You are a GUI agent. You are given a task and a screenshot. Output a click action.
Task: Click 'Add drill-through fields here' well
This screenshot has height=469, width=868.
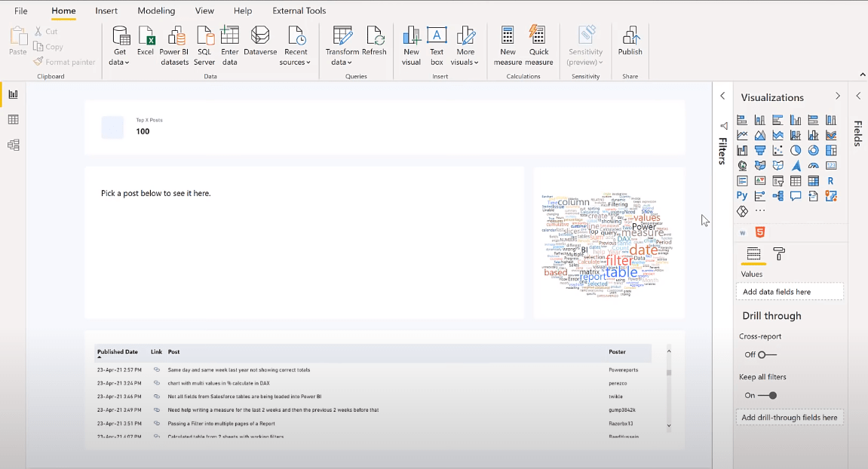790,418
